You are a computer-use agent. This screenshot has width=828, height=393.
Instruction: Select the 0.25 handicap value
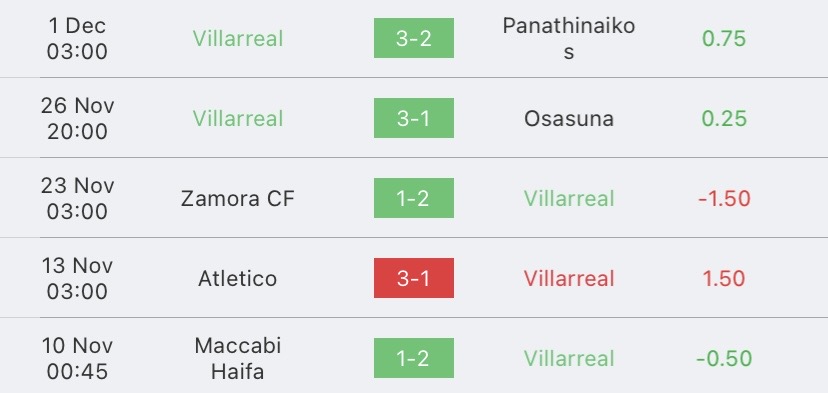pos(724,118)
